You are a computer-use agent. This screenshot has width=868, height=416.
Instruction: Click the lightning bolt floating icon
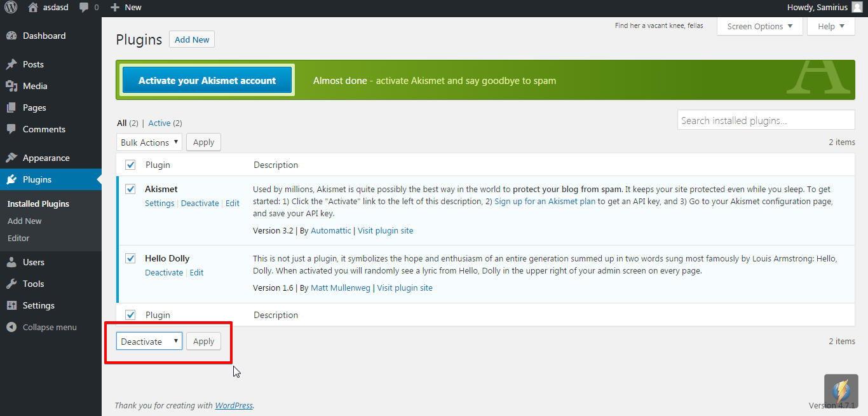point(841,391)
